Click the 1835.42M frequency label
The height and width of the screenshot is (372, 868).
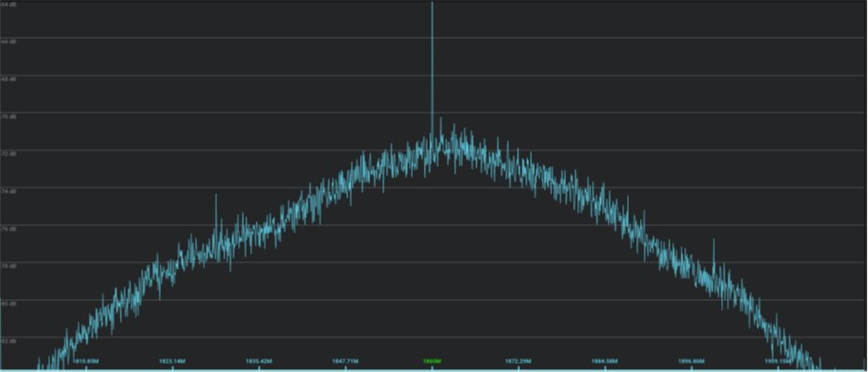pos(259,362)
